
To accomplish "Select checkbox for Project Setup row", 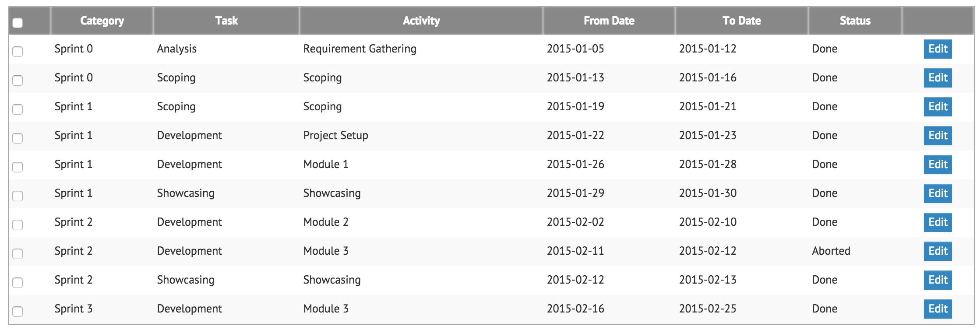I will point(18,138).
